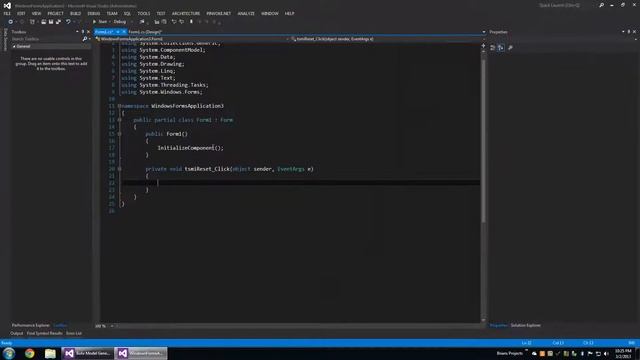
Task: Open the EDIT menu
Action: [x=21, y=13]
